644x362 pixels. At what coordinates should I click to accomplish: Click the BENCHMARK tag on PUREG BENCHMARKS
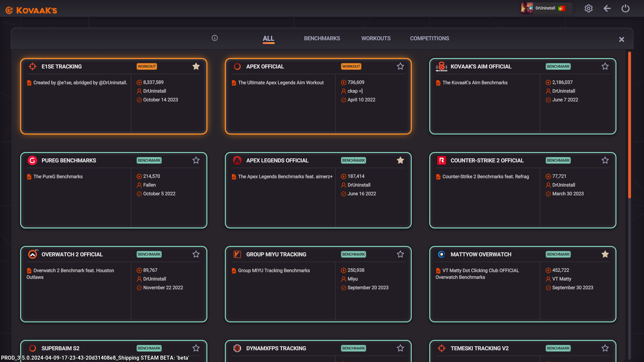click(x=149, y=160)
